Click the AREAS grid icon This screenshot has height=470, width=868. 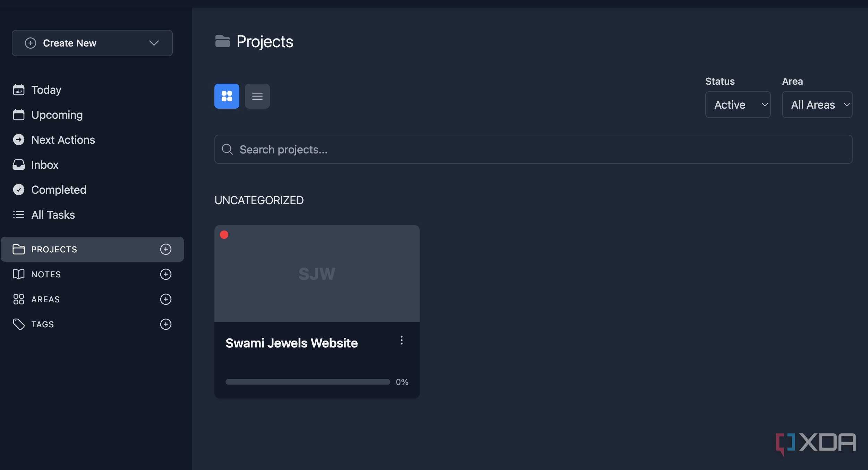point(19,299)
